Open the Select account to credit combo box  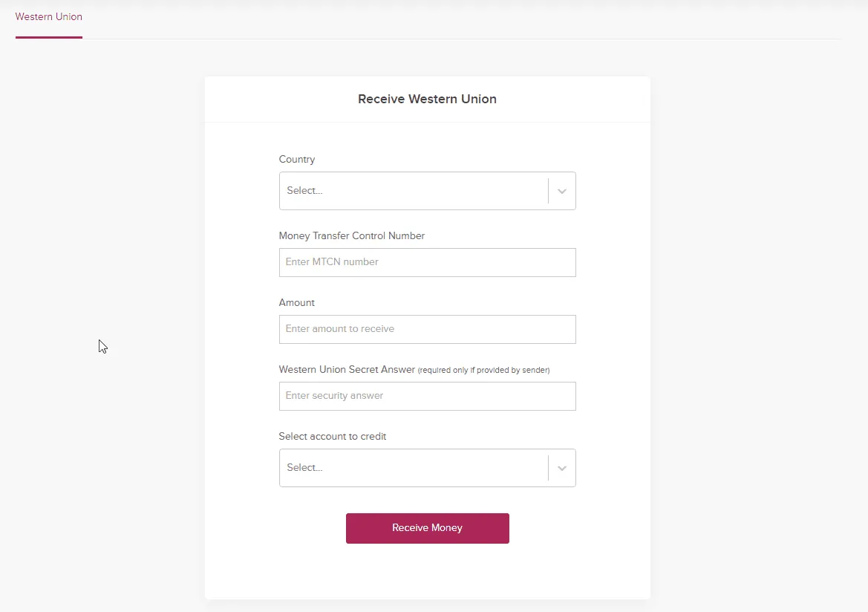coord(428,468)
